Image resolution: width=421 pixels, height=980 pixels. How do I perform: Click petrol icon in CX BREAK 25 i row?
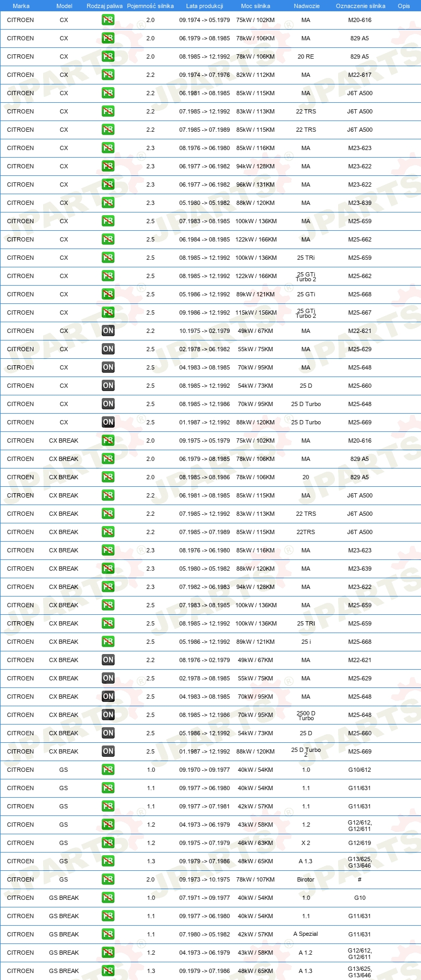pyautogui.click(x=108, y=642)
